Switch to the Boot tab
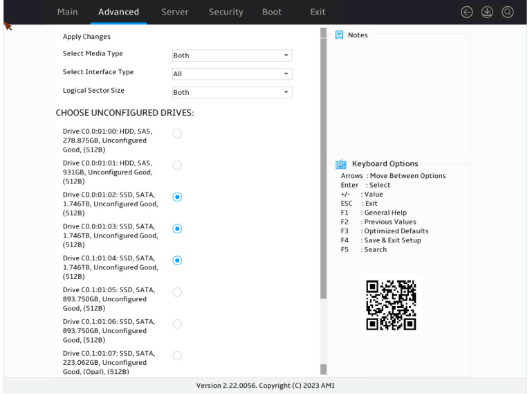532x394 pixels. (271, 12)
